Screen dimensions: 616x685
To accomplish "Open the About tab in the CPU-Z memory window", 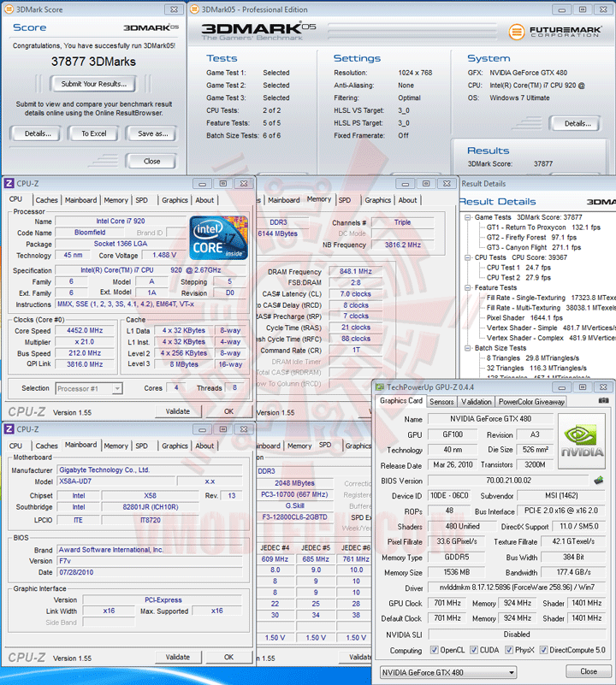I will (407, 200).
